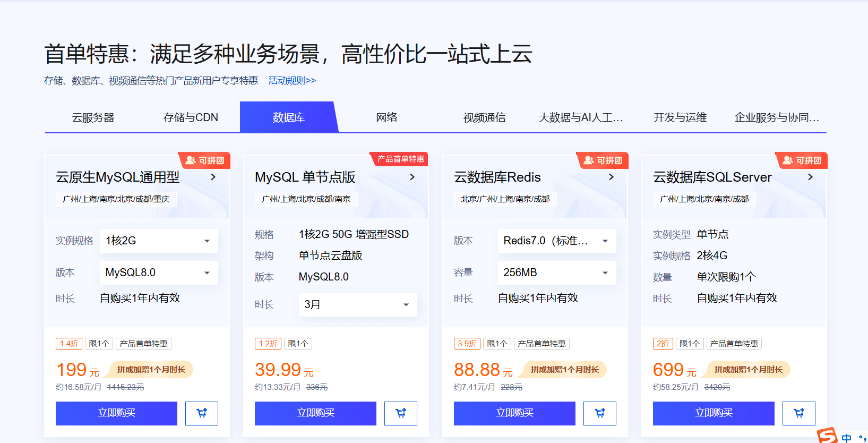
Task: Switch to 开发与运维 tab
Action: pyautogui.click(x=680, y=117)
